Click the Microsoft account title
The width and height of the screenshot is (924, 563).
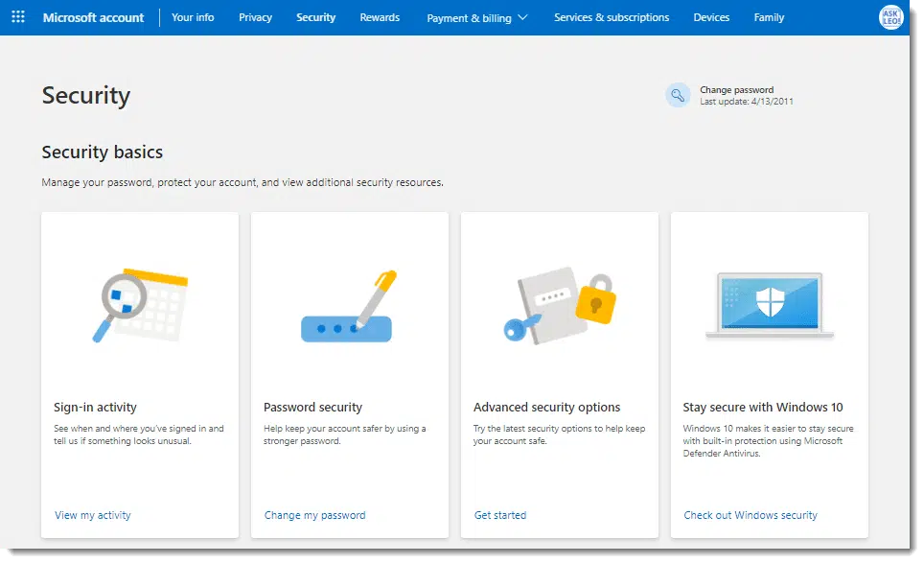pos(93,17)
